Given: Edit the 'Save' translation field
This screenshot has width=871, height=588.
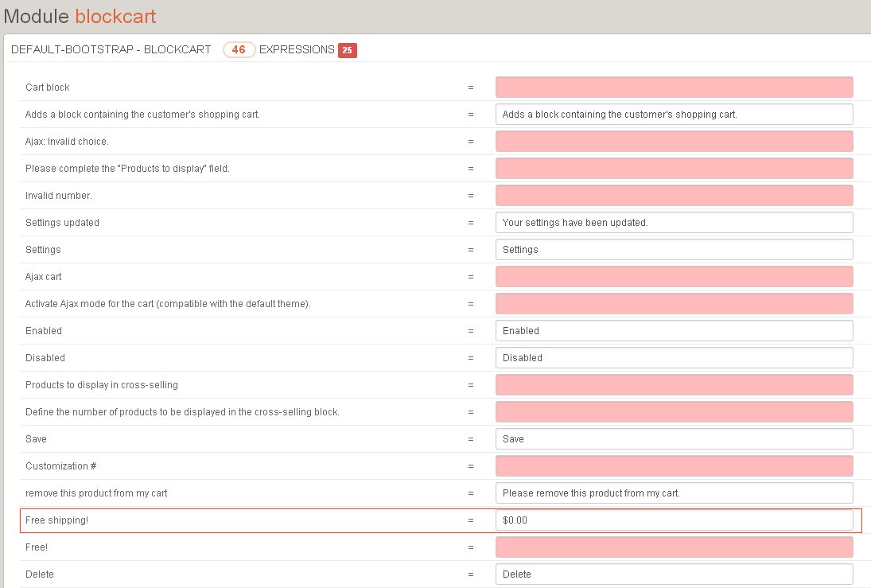Looking at the screenshot, I should (675, 439).
